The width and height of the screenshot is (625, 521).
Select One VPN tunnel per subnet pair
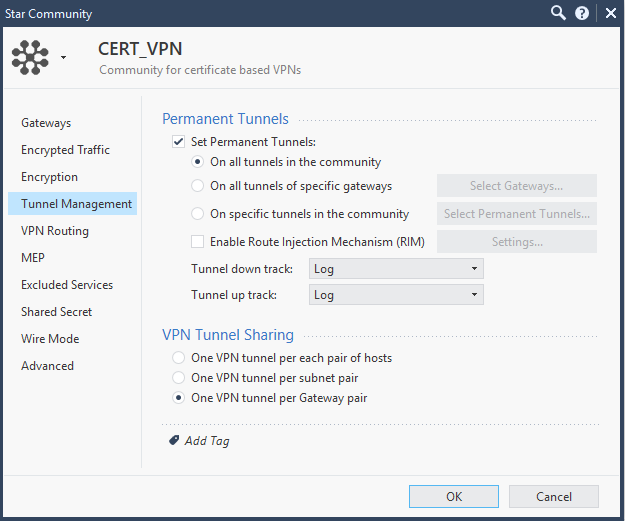[179, 378]
